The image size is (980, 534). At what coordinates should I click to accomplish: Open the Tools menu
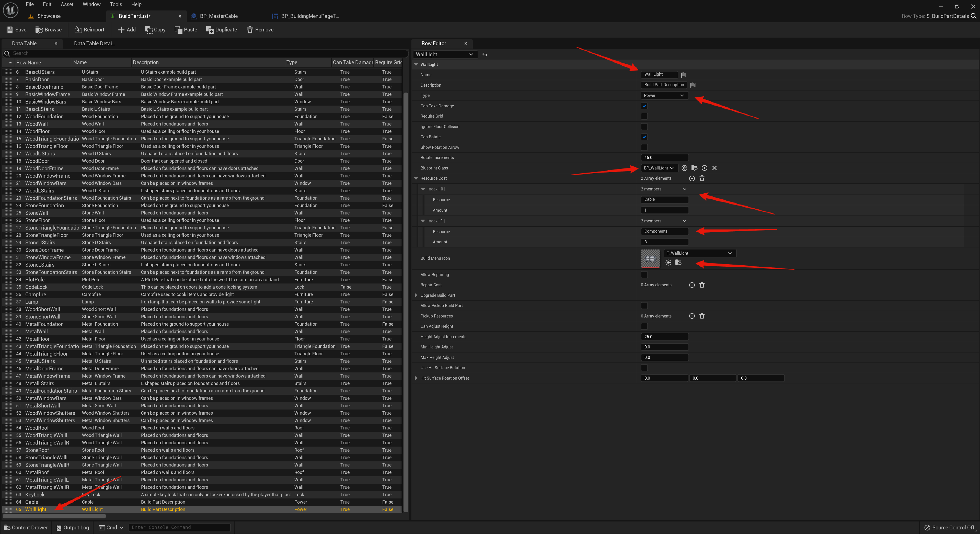[x=116, y=4]
